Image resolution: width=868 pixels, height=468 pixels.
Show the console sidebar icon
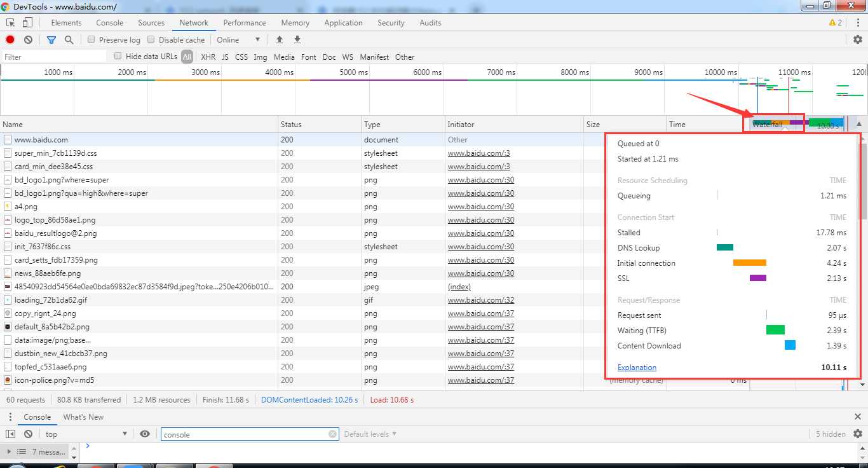pyautogui.click(x=10, y=434)
